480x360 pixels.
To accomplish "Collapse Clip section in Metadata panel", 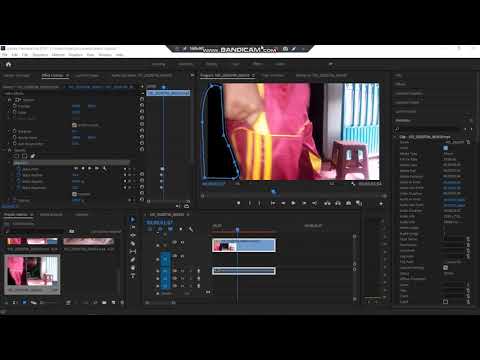I will click(x=395, y=137).
